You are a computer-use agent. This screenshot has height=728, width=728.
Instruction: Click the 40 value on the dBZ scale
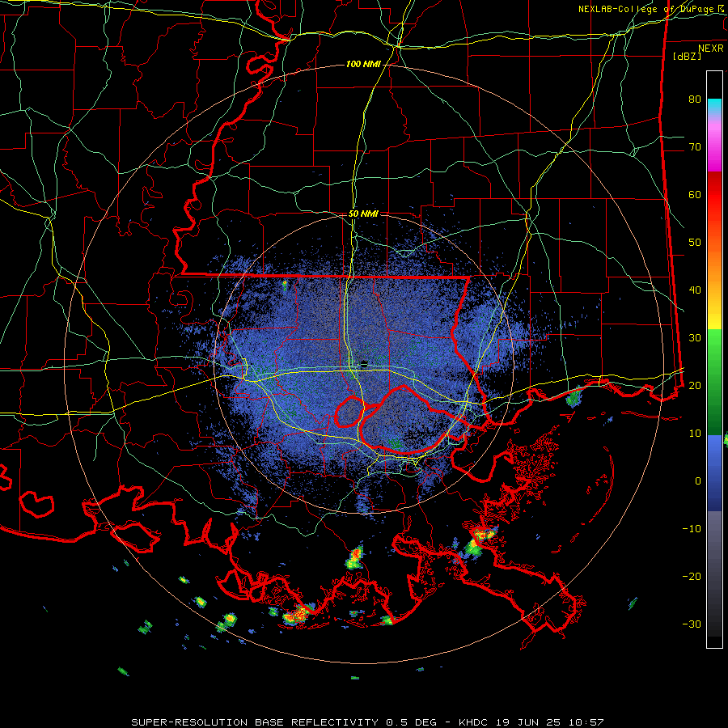[x=695, y=290]
